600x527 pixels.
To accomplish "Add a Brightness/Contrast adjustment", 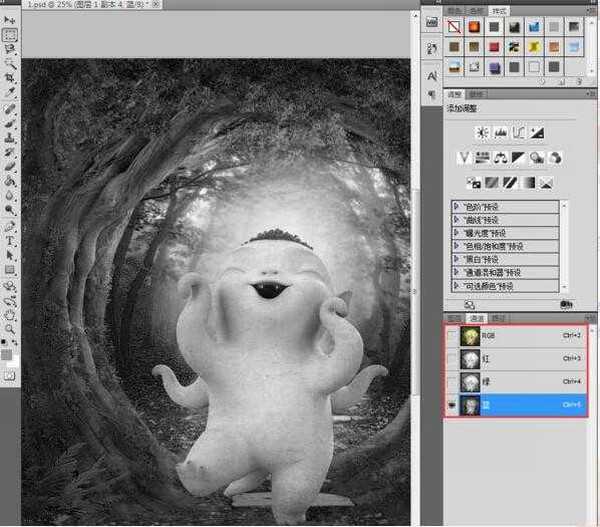I will (483, 132).
